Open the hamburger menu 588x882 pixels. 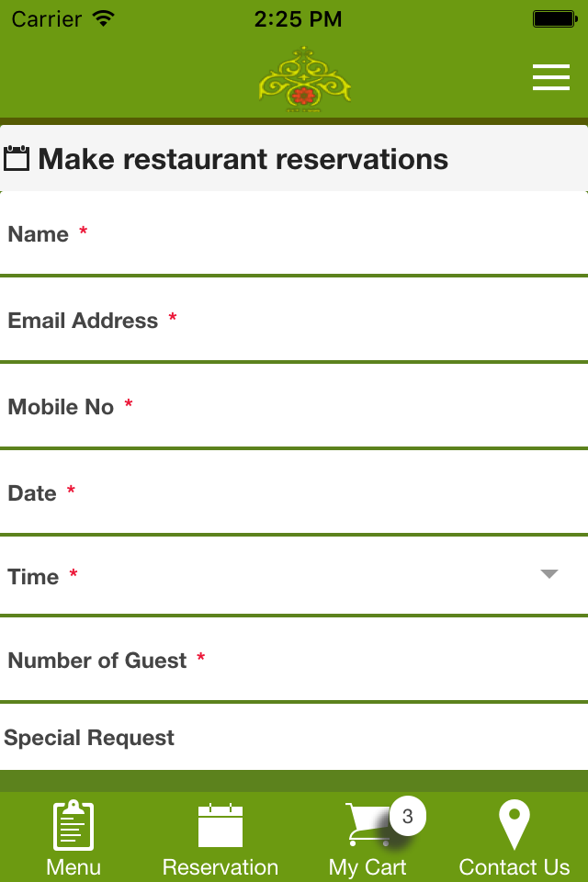[551, 77]
